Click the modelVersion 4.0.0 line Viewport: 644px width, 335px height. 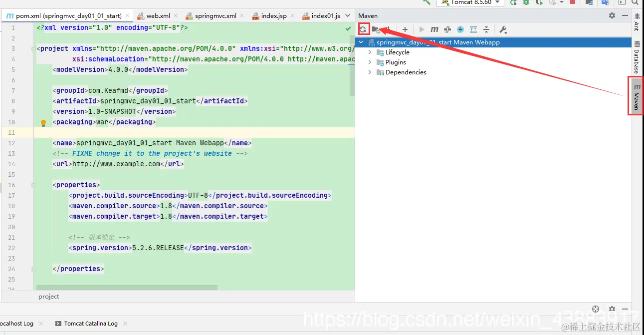pos(120,70)
